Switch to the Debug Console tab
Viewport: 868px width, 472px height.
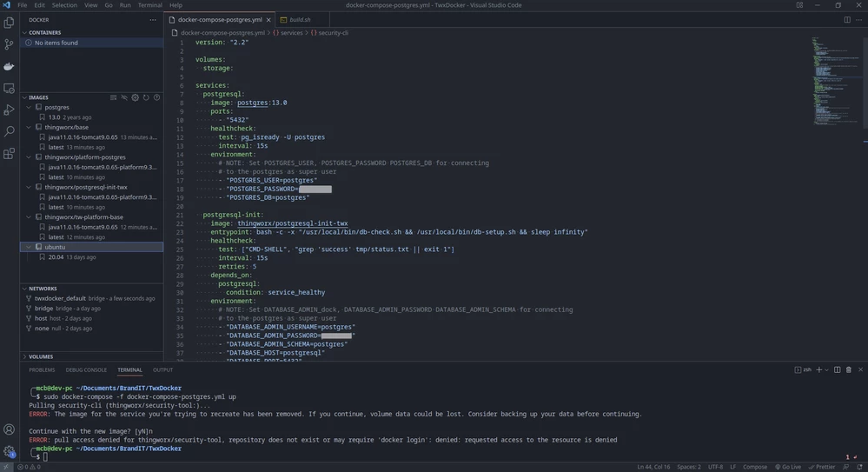point(86,369)
